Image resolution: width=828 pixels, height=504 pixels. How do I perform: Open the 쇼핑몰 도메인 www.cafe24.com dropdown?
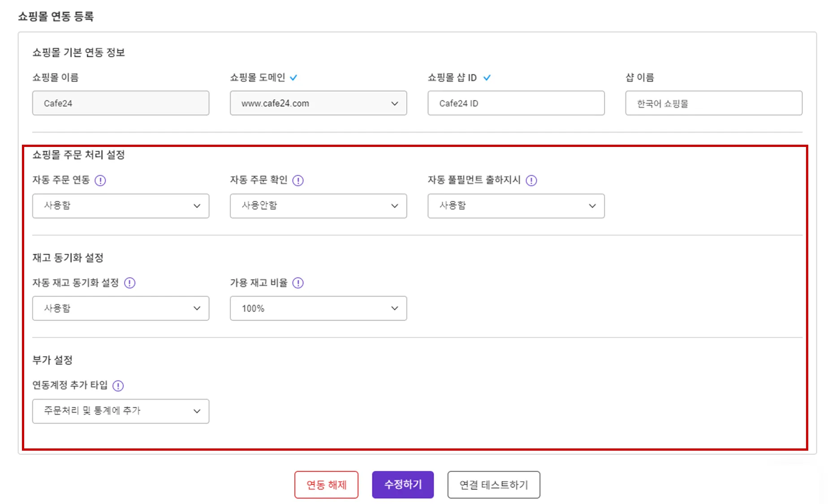[x=318, y=103]
